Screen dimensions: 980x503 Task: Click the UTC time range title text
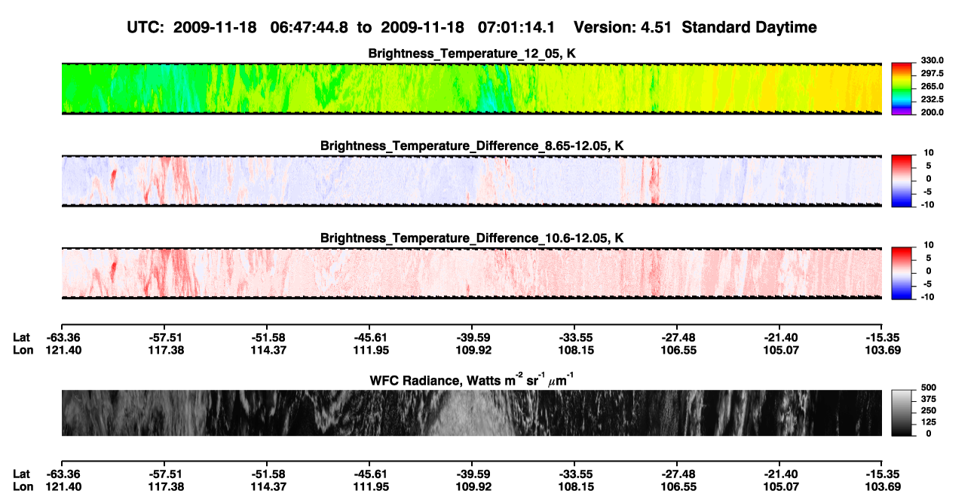tap(472, 27)
